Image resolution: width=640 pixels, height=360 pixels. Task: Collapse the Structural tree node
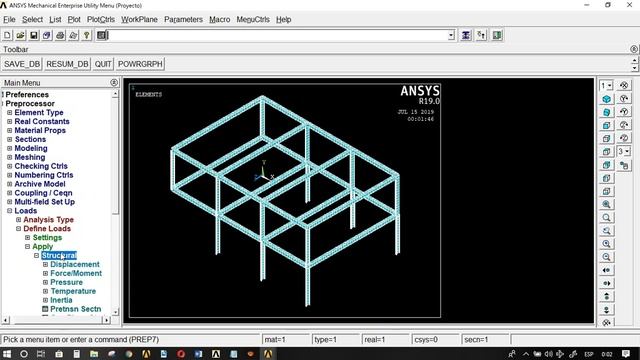tap(36, 256)
